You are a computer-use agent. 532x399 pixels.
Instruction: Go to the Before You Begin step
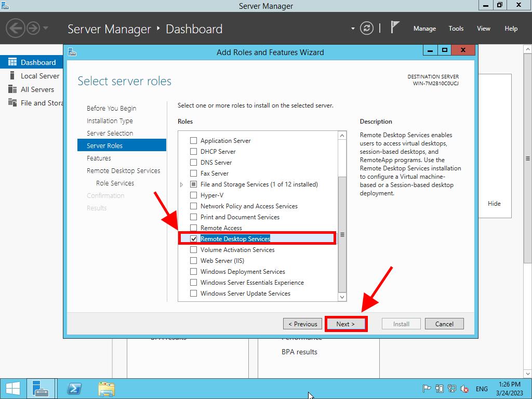[x=111, y=108]
